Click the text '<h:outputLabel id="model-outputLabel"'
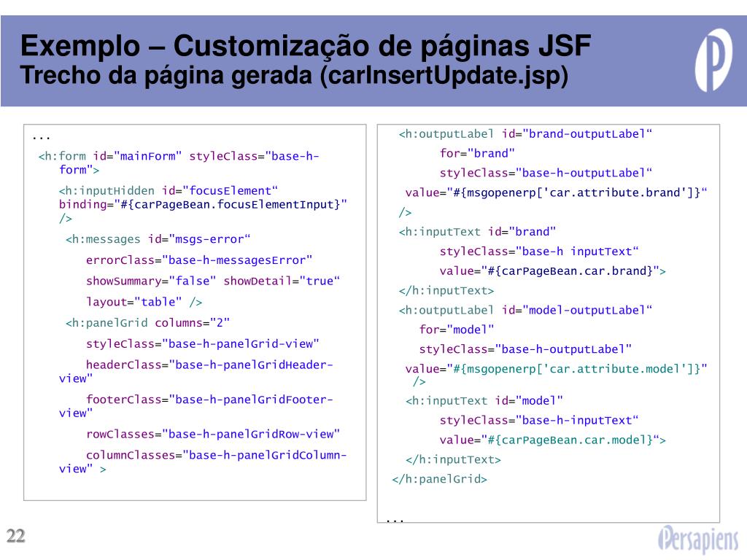Viewport: 747px width, 560px height. pos(525,311)
